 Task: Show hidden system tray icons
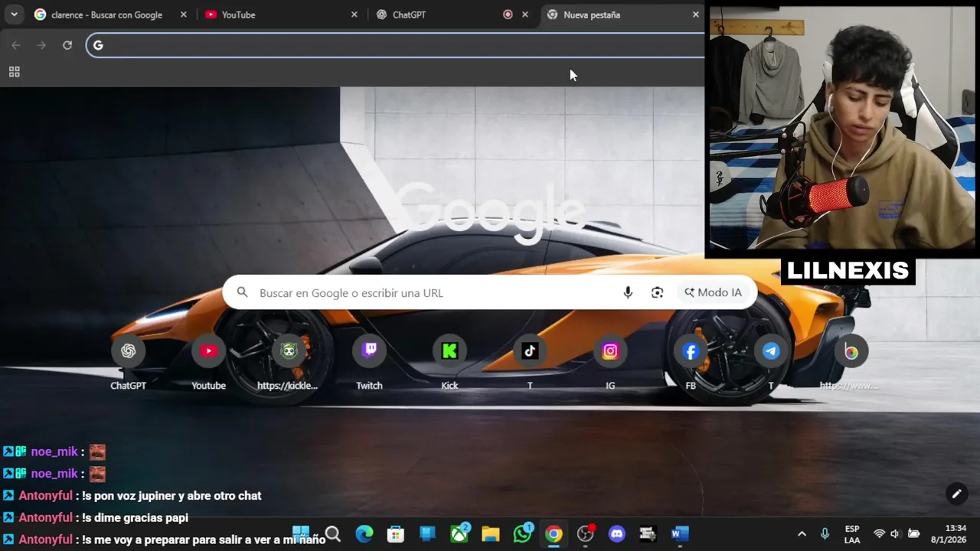[x=802, y=534]
